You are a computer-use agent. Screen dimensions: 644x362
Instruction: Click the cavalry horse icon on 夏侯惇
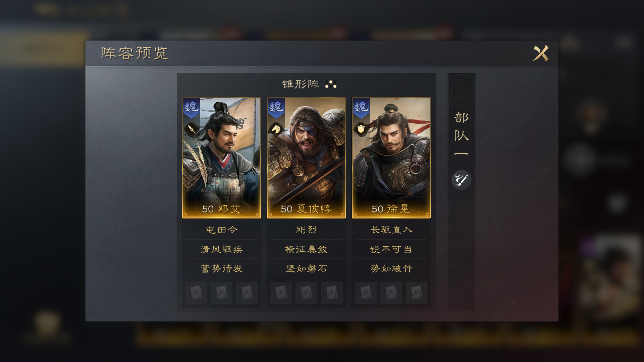(x=276, y=129)
